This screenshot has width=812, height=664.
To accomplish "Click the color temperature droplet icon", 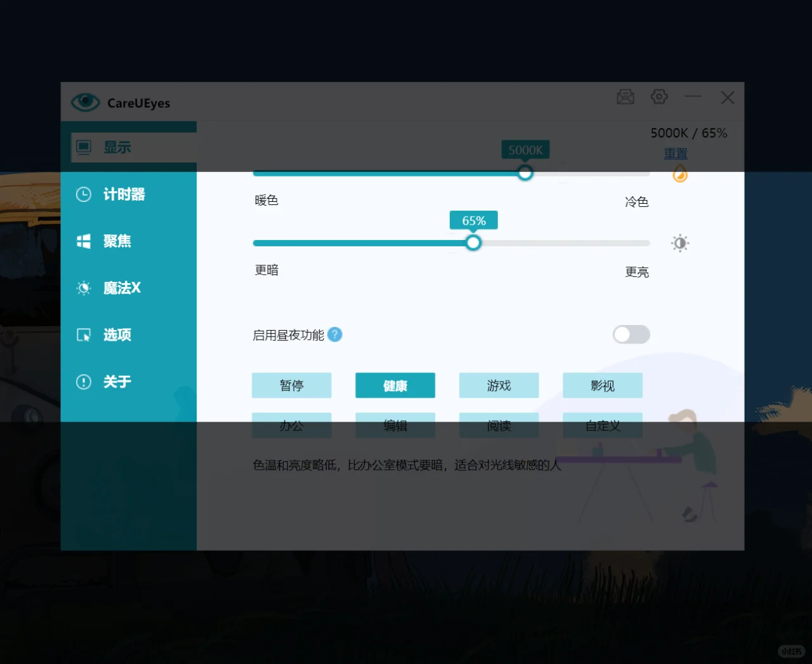I will point(679,173).
